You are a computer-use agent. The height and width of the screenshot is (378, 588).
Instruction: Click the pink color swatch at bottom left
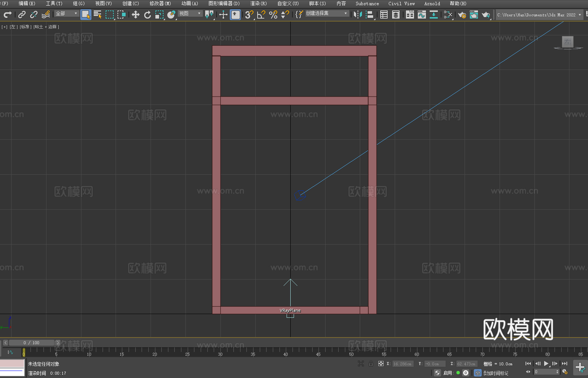(x=12, y=364)
